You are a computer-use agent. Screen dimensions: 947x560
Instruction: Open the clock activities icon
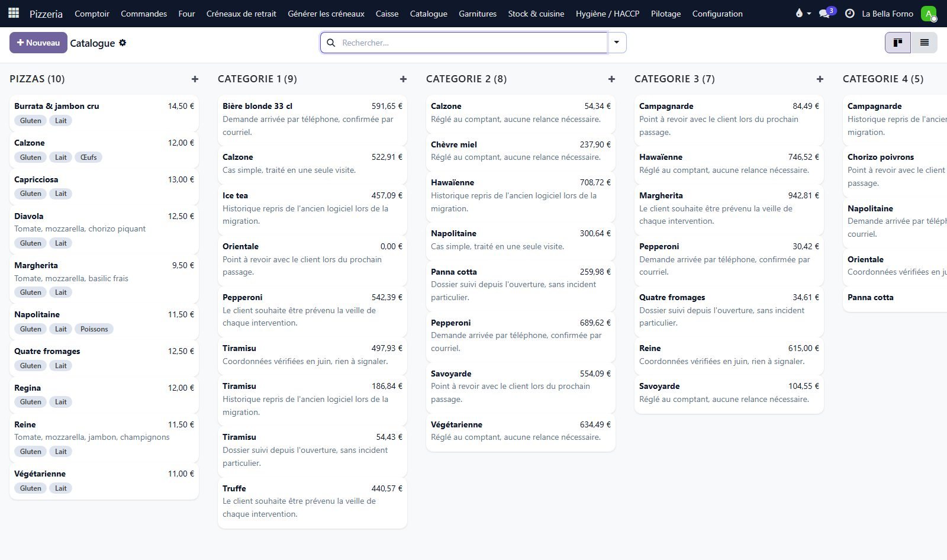click(849, 13)
